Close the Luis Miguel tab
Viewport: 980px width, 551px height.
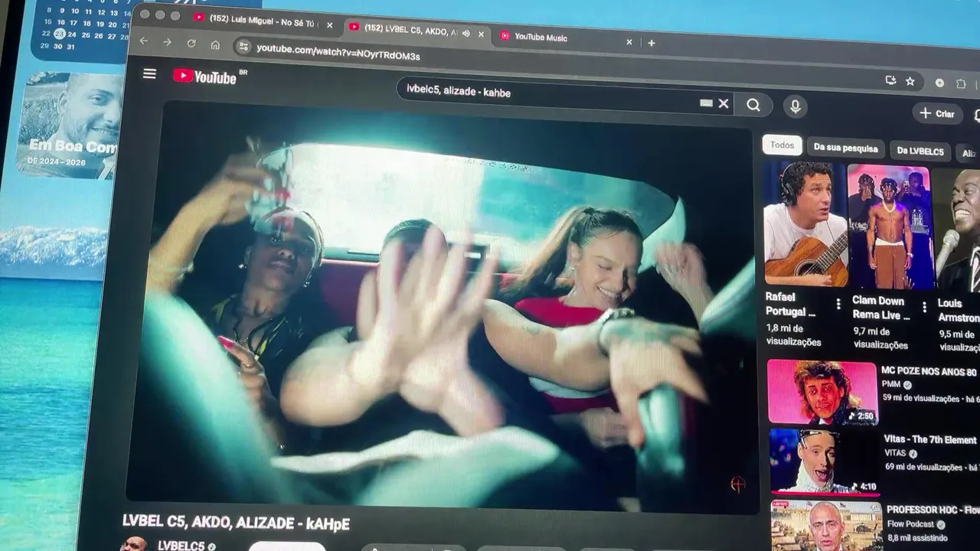[x=330, y=25]
